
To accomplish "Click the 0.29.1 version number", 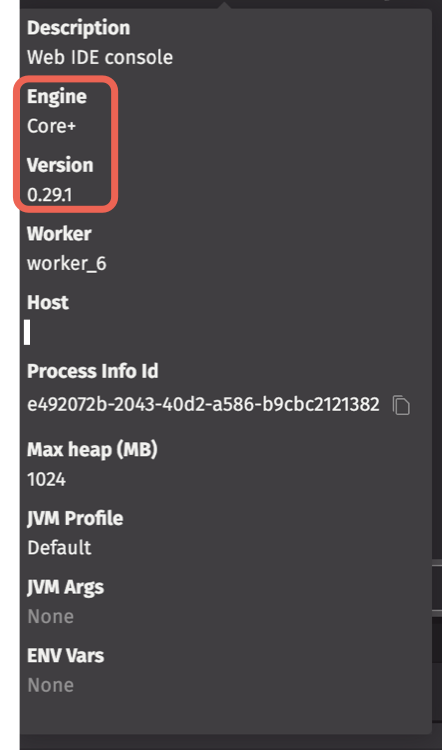I will 50,195.
